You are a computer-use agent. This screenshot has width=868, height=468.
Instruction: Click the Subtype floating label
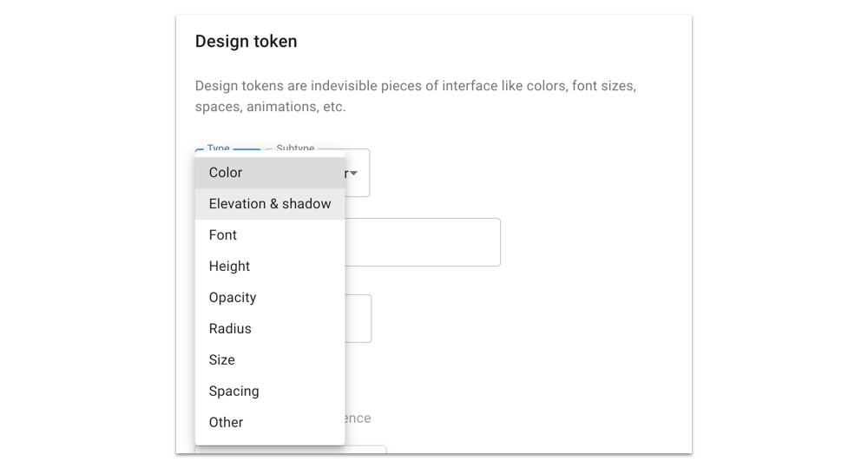[295, 149]
